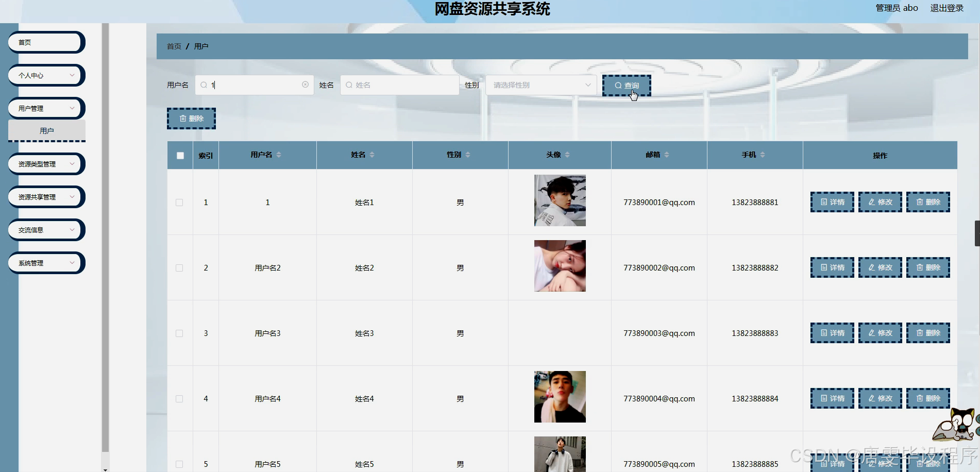Check the checkbox for 用户名3 row
Screen dimensions: 980x472
point(179,333)
